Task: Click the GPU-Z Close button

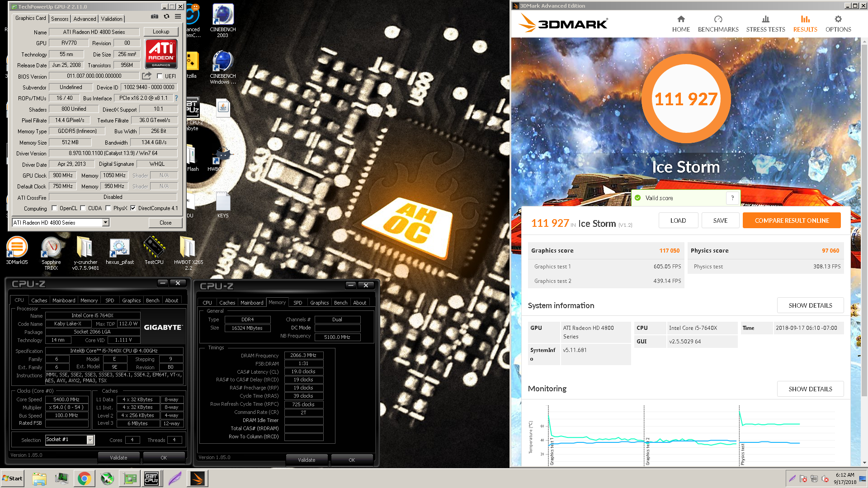Action: pos(165,223)
